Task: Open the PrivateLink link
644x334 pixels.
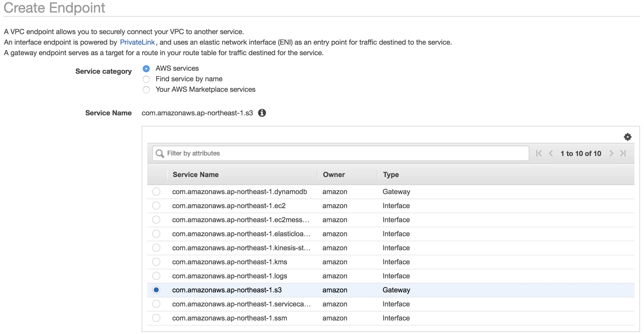Action: [x=137, y=42]
